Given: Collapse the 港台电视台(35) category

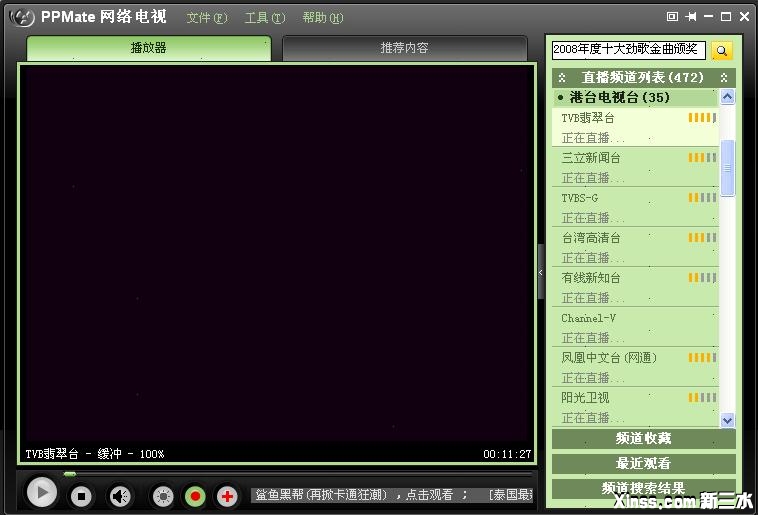Looking at the screenshot, I should click(635, 98).
